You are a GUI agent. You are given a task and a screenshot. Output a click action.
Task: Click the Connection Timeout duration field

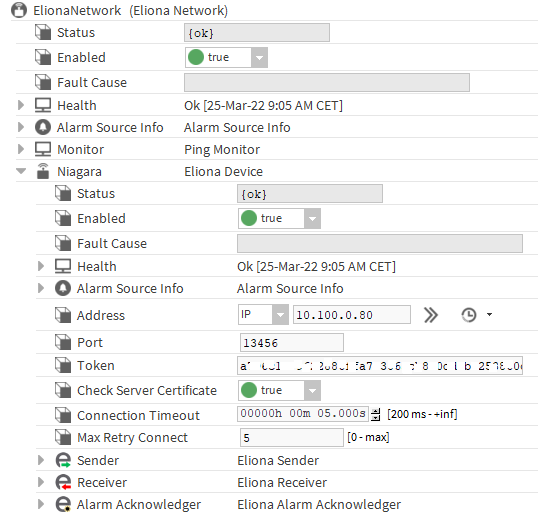point(303,413)
